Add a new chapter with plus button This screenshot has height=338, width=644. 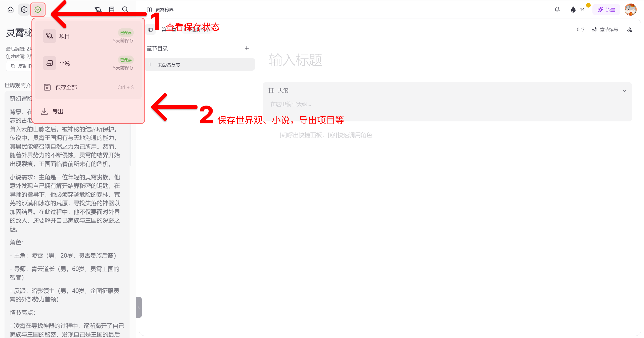click(x=247, y=48)
